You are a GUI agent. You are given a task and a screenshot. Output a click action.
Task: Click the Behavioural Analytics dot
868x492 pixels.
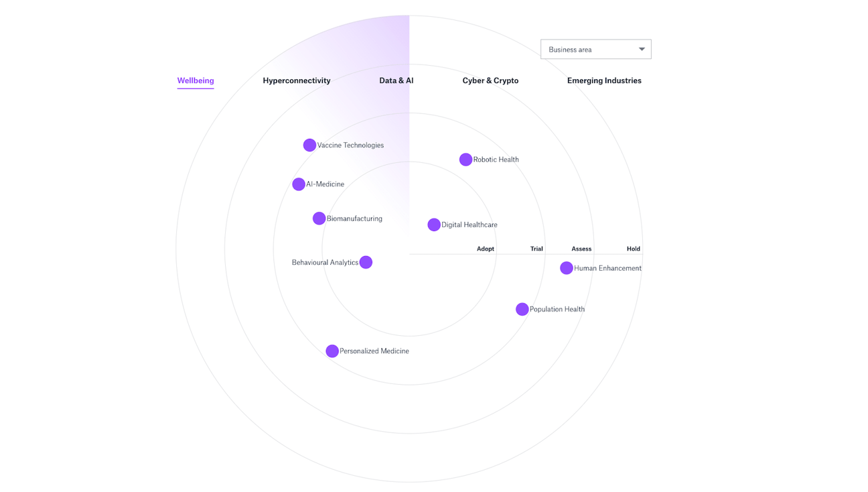coord(366,262)
